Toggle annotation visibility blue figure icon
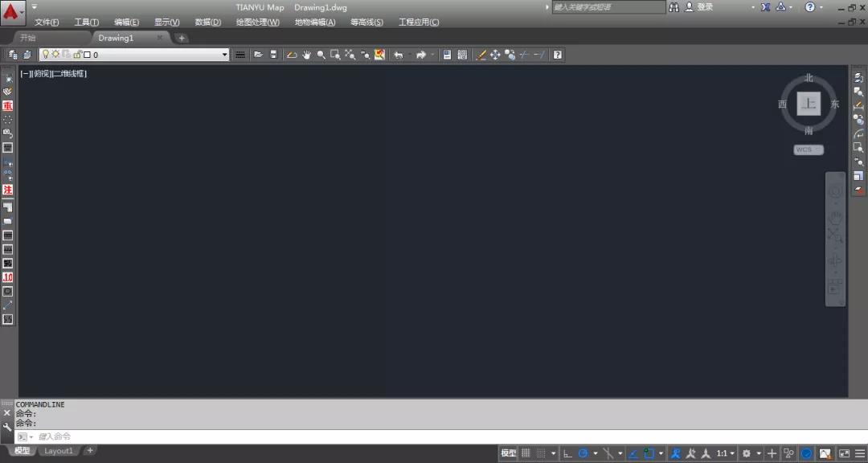 click(675, 453)
